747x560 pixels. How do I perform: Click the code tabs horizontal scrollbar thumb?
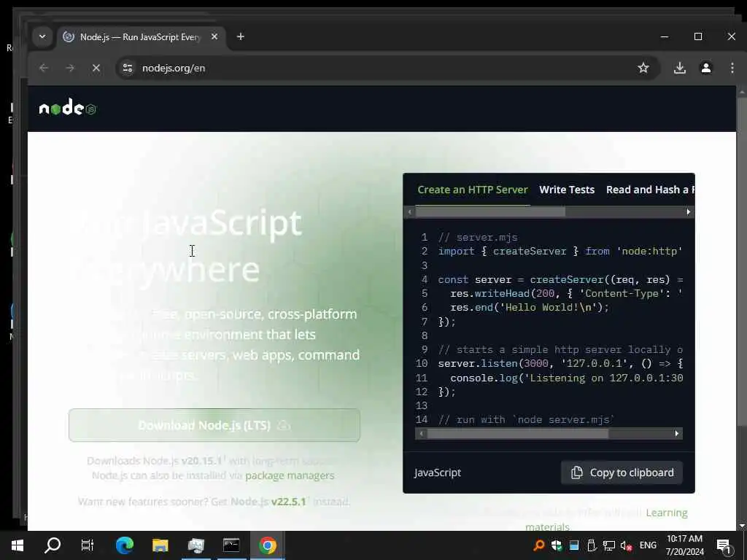490,212
